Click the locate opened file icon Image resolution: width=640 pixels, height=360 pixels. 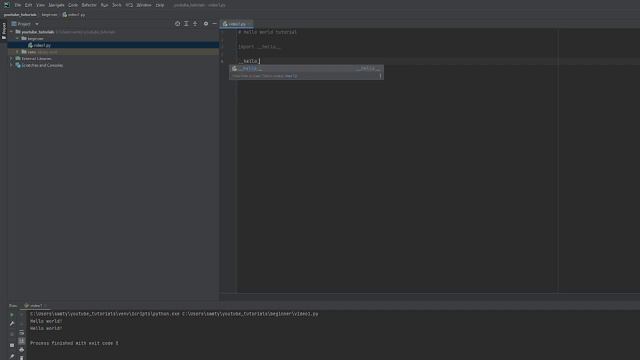[177, 24]
